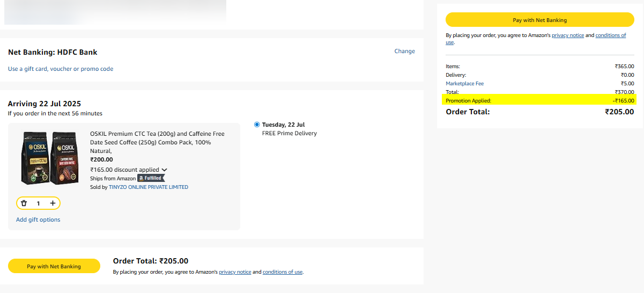Select Tuesday, 22 Jul delivery option
Screen dimensions: 644x293
tap(257, 124)
